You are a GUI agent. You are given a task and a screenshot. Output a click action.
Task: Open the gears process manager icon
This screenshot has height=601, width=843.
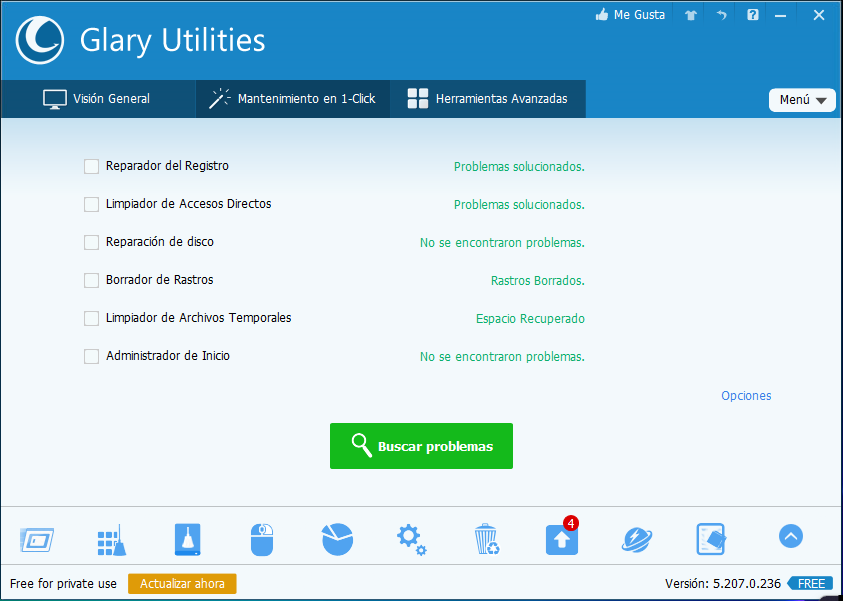tap(412, 540)
